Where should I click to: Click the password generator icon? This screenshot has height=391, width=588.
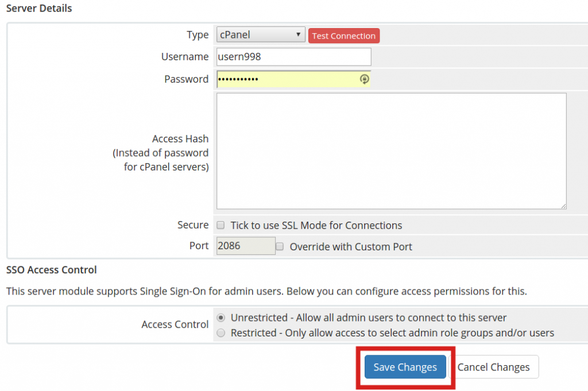(365, 79)
